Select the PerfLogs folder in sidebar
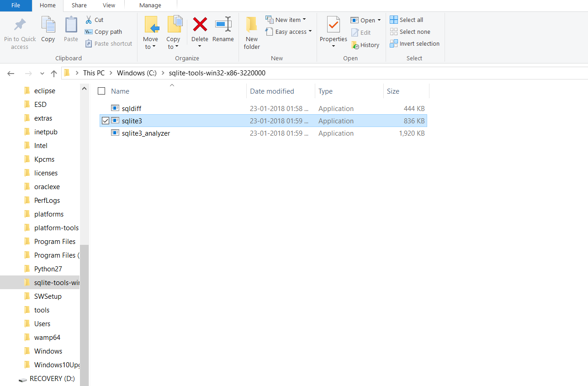 tap(47, 200)
